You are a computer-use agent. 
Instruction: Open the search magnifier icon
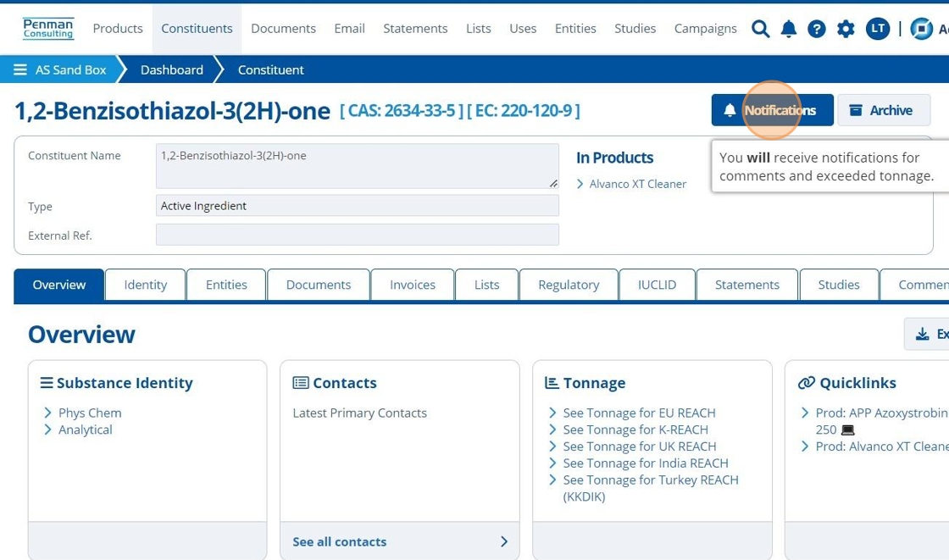point(760,29)
